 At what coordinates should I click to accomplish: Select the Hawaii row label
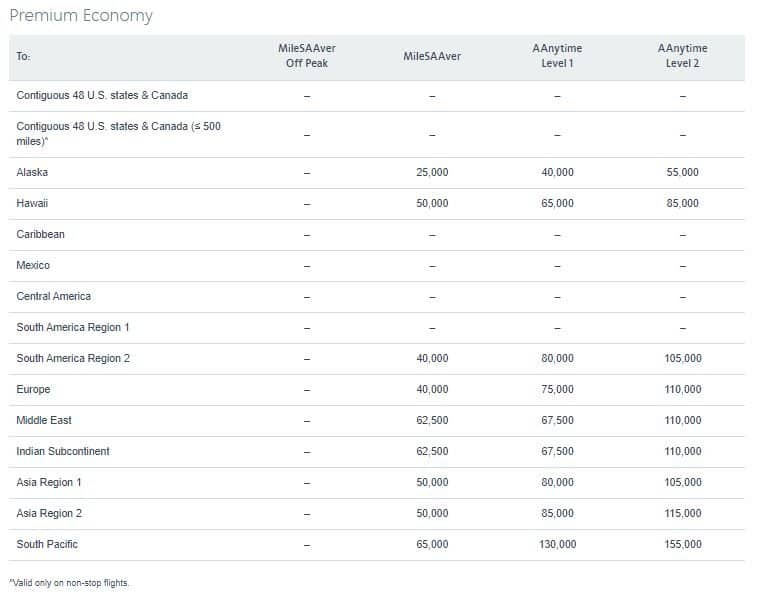tap(32, 203)
